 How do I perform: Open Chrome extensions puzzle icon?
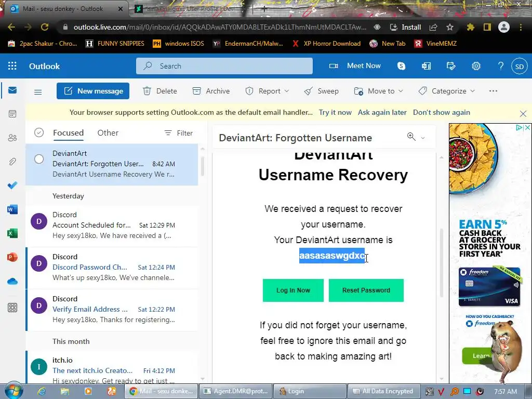click(x=470, y=27)
